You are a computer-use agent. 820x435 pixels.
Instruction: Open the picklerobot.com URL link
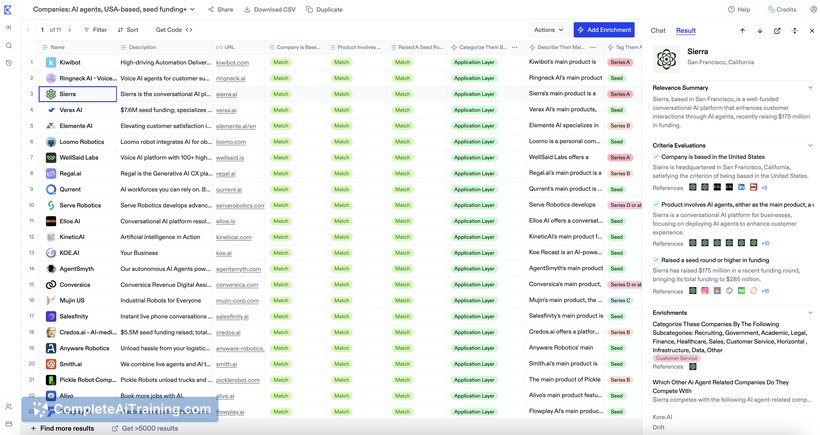[238, 380]
